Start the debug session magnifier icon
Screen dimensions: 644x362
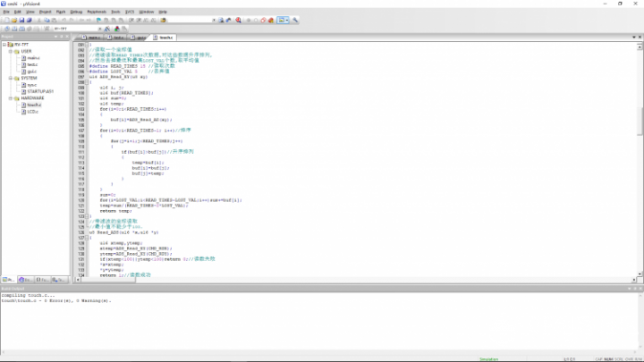[x=239, y=20]
